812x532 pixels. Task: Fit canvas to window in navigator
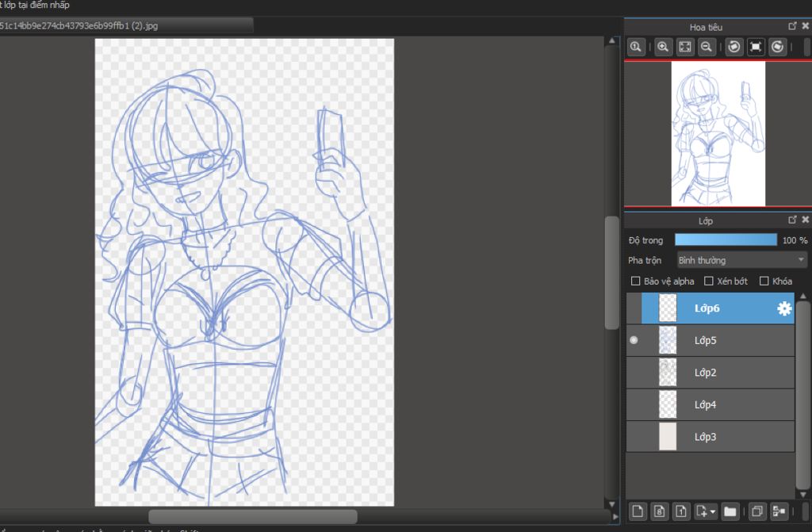point(685,48)
